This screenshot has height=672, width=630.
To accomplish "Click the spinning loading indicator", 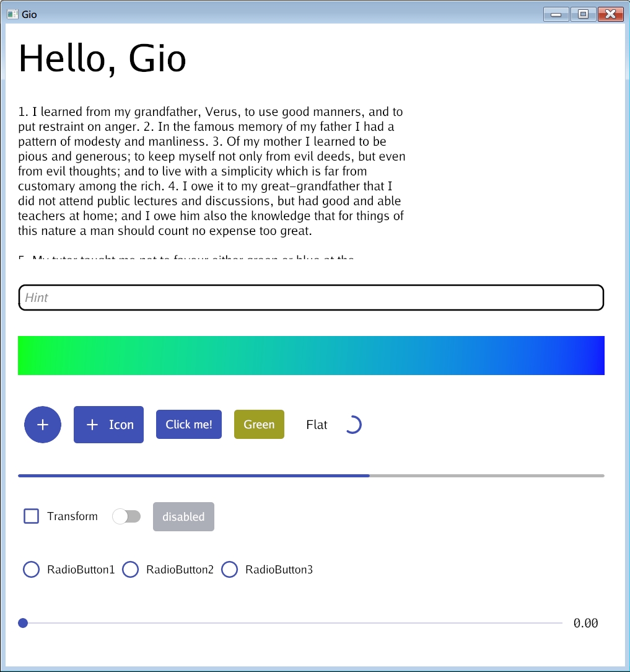I will (x=352, y=425).
